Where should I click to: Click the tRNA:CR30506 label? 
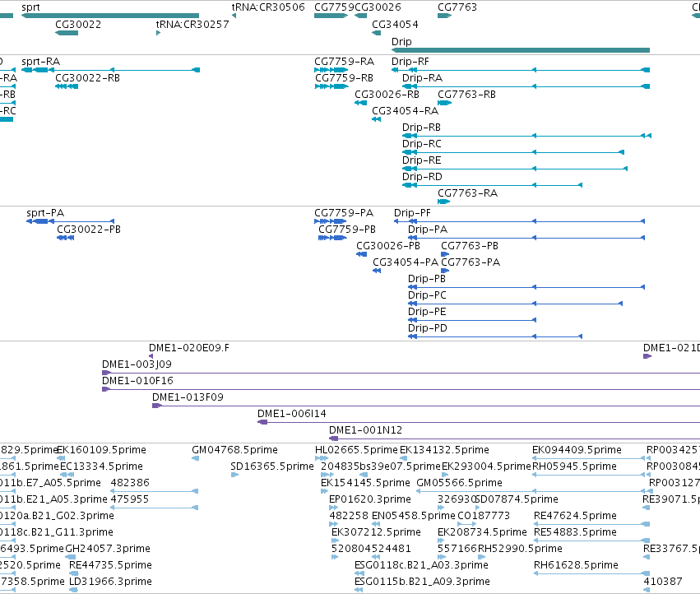(x=268, y=7)
